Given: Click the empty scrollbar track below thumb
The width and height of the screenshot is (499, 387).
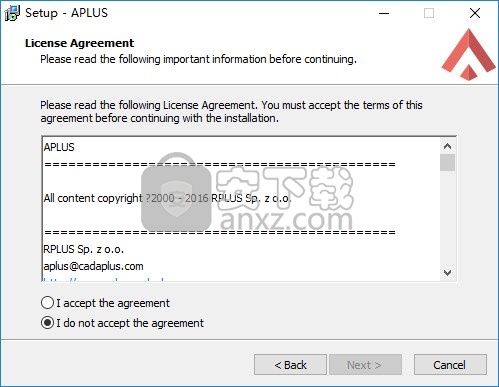Looking at the screenshot, I should pyautogui.click(x=447, y=218).
